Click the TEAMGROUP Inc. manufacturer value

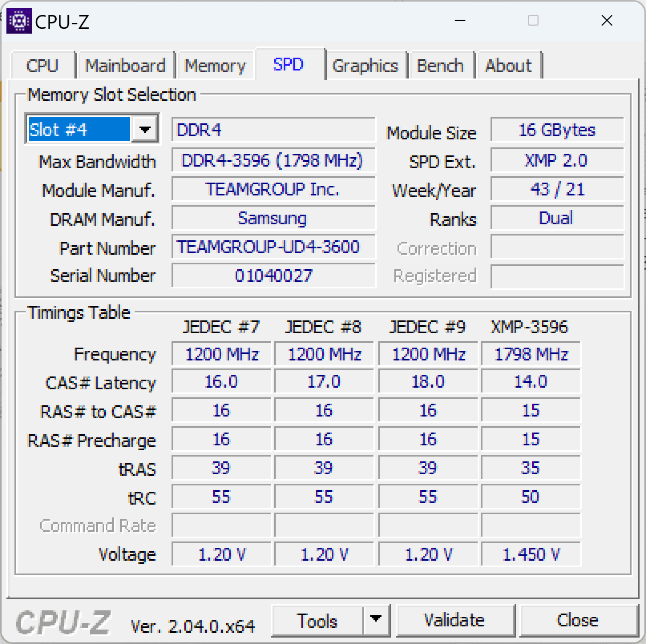coord(274,189)
